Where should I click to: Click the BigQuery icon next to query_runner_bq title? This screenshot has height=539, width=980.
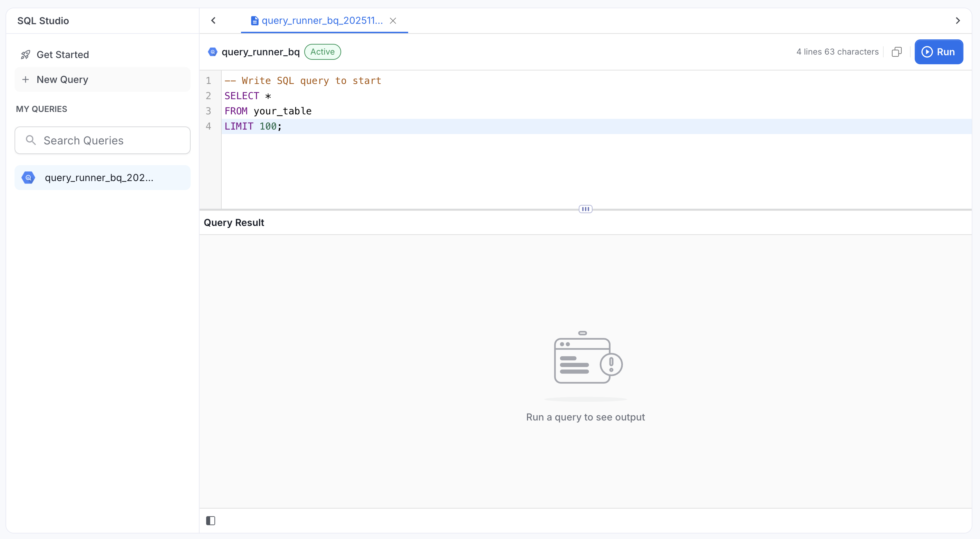212,52
